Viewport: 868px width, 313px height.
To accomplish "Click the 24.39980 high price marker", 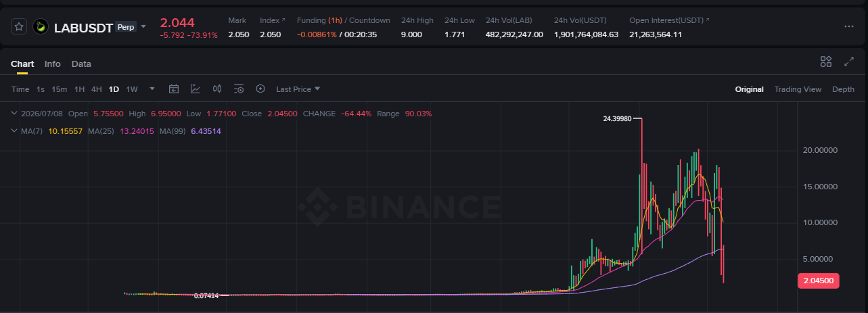I will click(617, 118).
